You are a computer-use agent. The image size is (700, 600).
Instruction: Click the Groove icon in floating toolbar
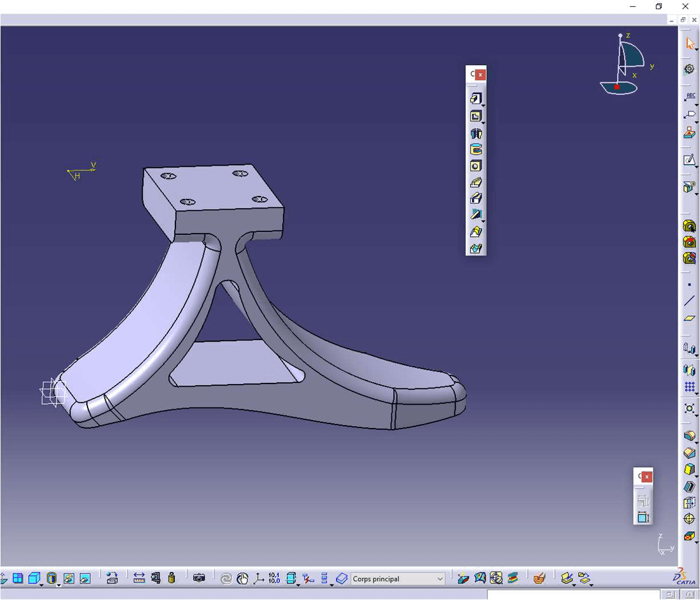pos(476,150)
